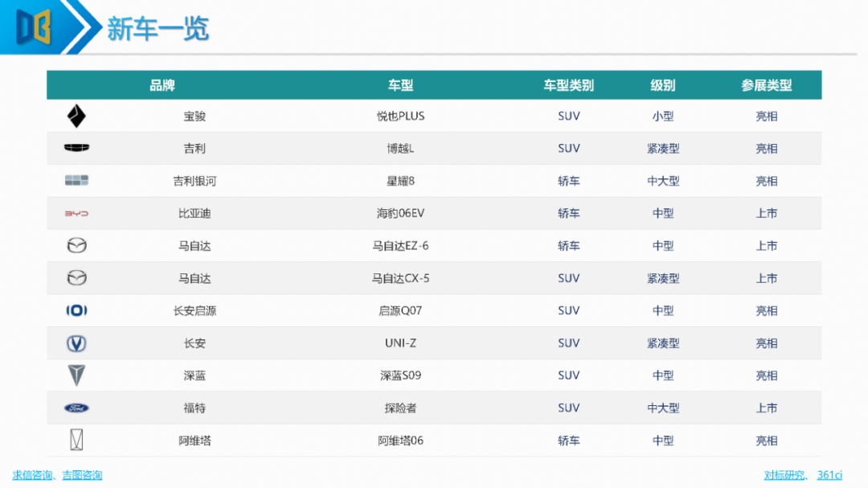The image size is (868, 488).
Task: Click 中大型 in the 星耀8 row
Action: pyautogui.click(x=662, y=181)
